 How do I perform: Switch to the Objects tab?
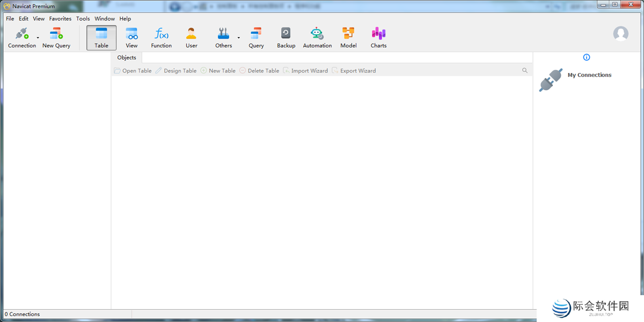click(127, 57)
